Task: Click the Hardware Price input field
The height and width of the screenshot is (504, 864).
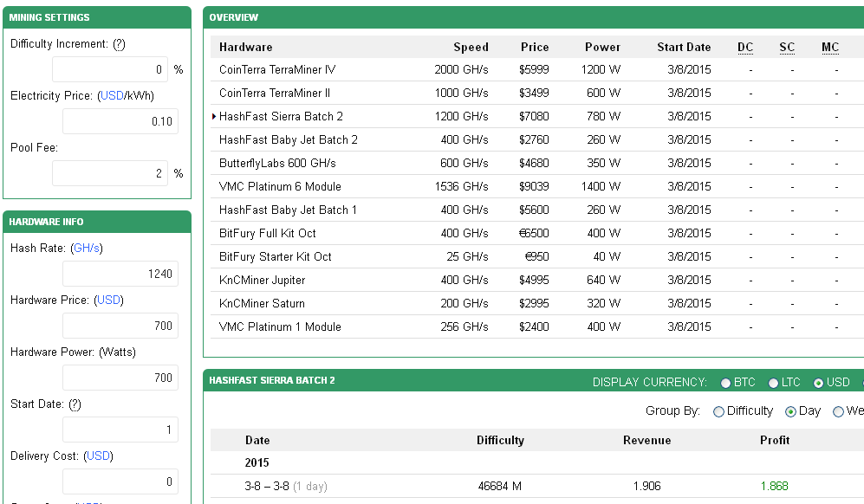Action: coord(120,326)
